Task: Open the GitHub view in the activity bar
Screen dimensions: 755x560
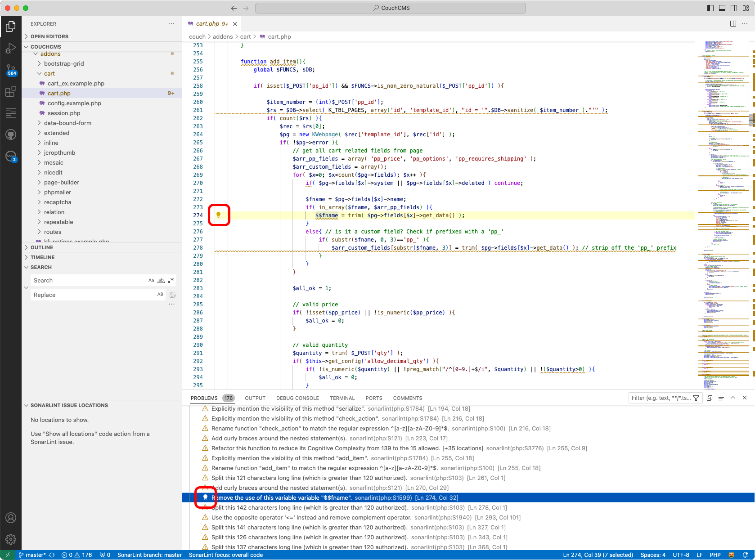Action: [x=11, y=134]
